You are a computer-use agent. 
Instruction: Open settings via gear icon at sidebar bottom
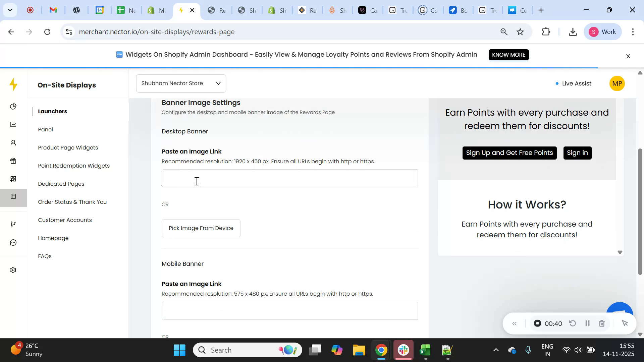click(13, 270)
